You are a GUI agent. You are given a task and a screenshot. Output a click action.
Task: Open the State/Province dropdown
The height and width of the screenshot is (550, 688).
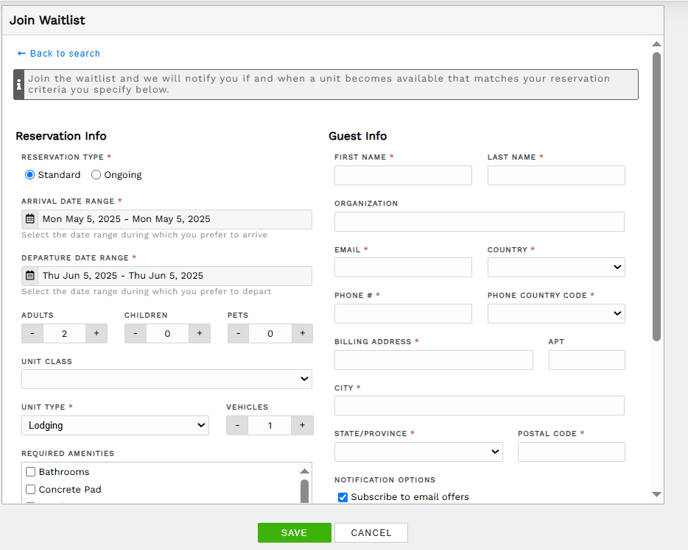point(418,452)
